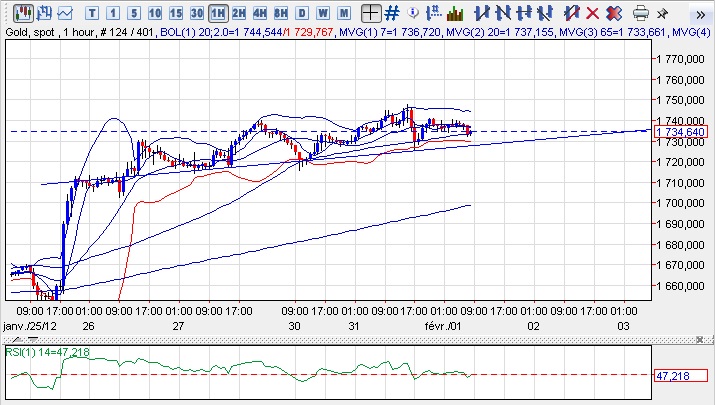The height and width of the screenshot is (405, 715).
Task: Switch to bar chart type icon
Action: click(43, 13)
